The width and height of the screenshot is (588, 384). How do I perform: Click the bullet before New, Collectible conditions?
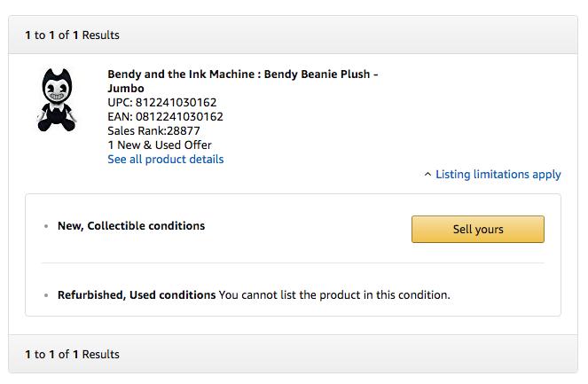pyautogui.click(x=46, y=227)
